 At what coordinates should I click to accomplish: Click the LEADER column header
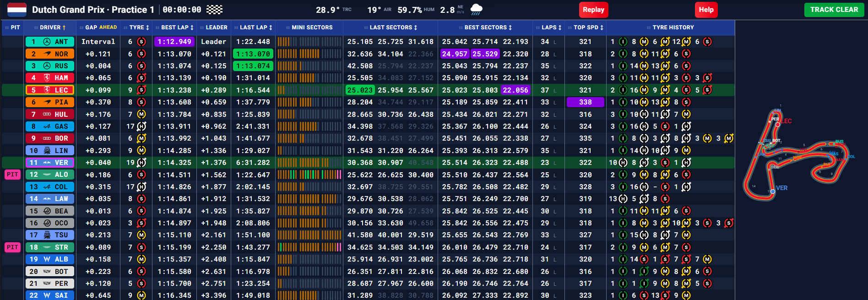pos(213,27)
